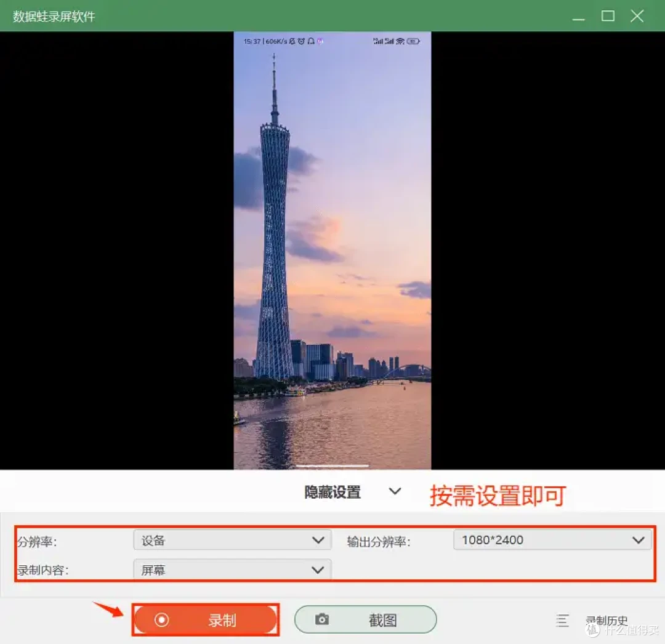Open the 输出分辨率 dropdown showing 1080*2400
Image resolution: width=665 pixels, height=644 pixels.
[552, 540]
